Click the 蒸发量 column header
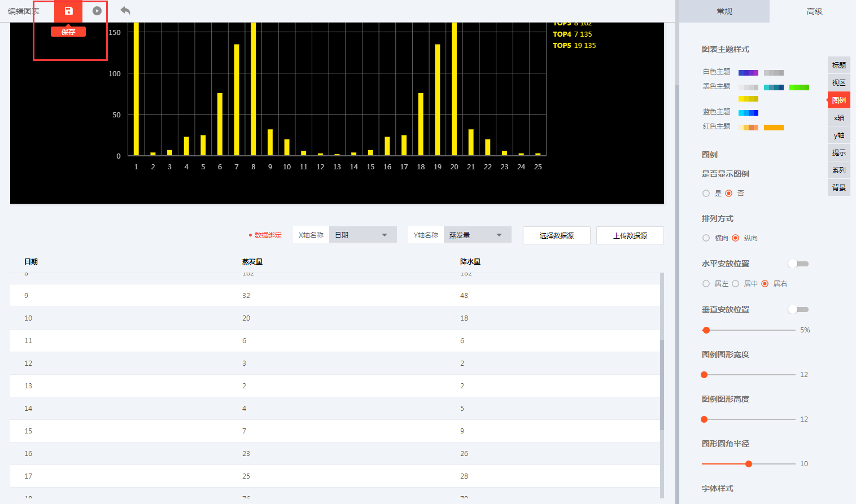856x504 pixels. [x=252, y=262]
